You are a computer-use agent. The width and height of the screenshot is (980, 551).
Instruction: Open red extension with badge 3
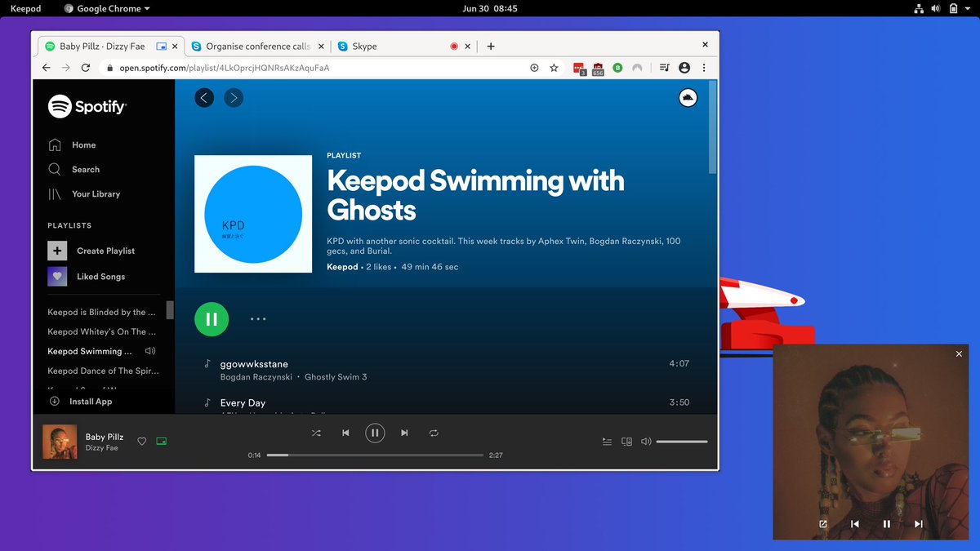click(x=579, y=69)
